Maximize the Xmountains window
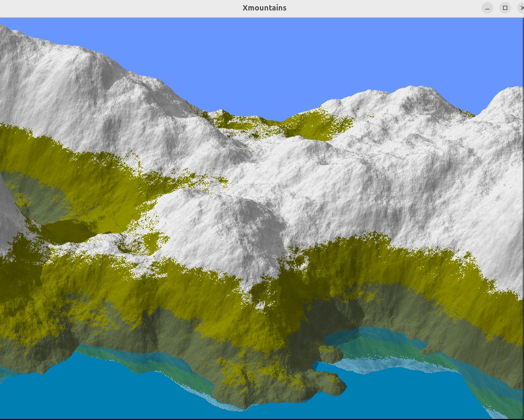Image resolution: width=524 pixels, height=420 pixels. click(x=505, y=8)
